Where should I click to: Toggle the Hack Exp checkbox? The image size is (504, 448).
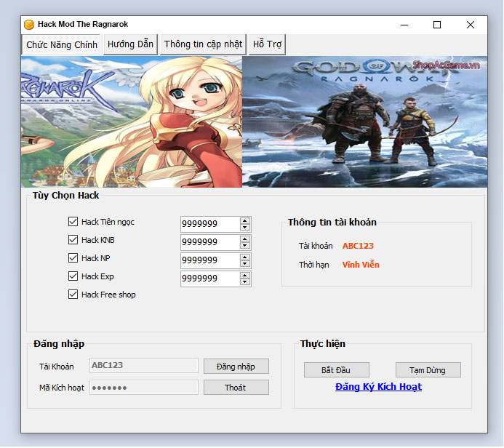73,276
